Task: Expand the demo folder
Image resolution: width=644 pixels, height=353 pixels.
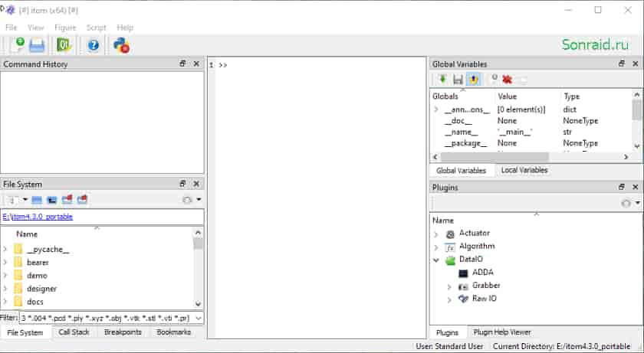Action: pos(5,275)
